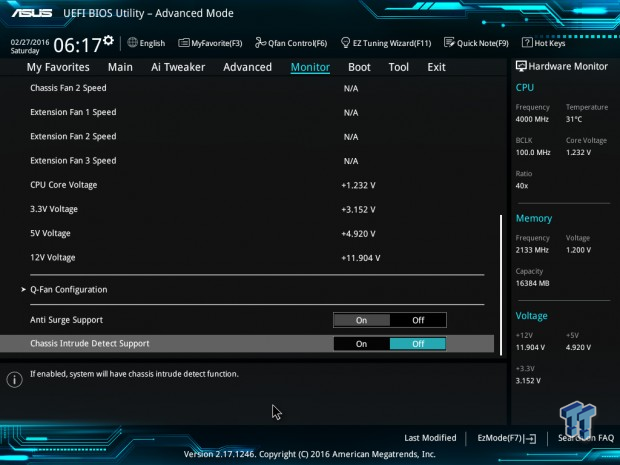This screenshot has width=620, height=465.
Task: Click the 2133 MHz memory frequency
Action: (x=532, y=250)
